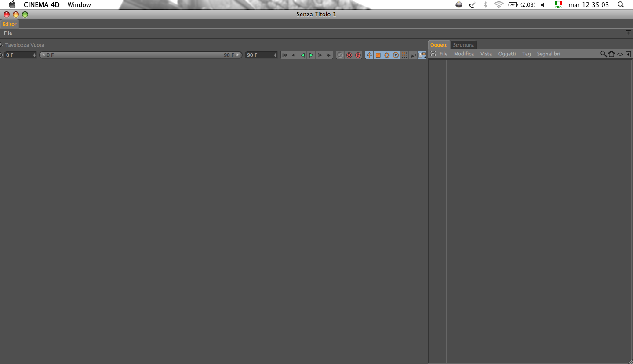Click the start frame 0 F stepper arrows
The image size is (633, 364).
[34, 55]
